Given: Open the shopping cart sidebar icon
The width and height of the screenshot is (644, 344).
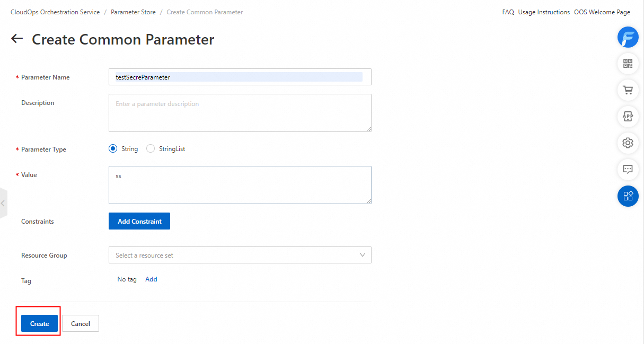Looking at the screenshot, I should 628,90.
